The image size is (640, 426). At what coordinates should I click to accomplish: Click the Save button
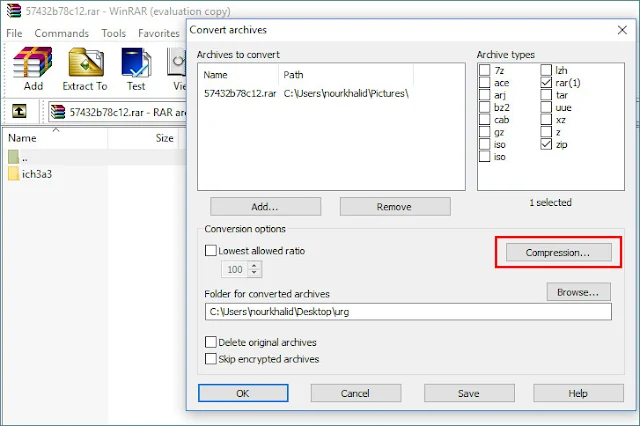469,393
